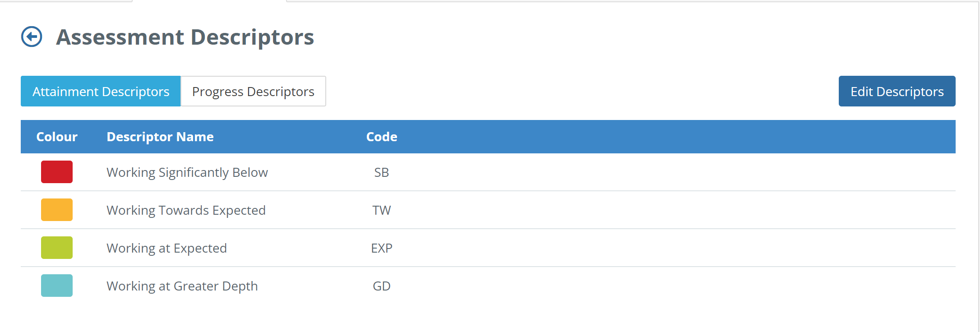Click the red colour swatch

click(x=57, y=172)
